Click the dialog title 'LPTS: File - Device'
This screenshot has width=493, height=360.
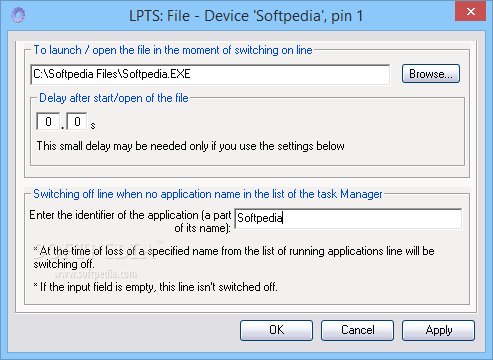click(246, 16)
